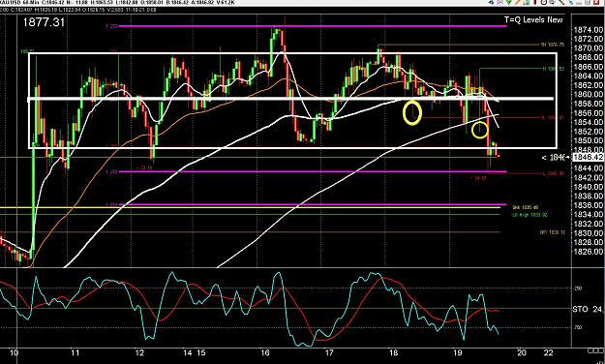
Task: Click the 1840.00 price axis label
Action: tap(588, 187)
